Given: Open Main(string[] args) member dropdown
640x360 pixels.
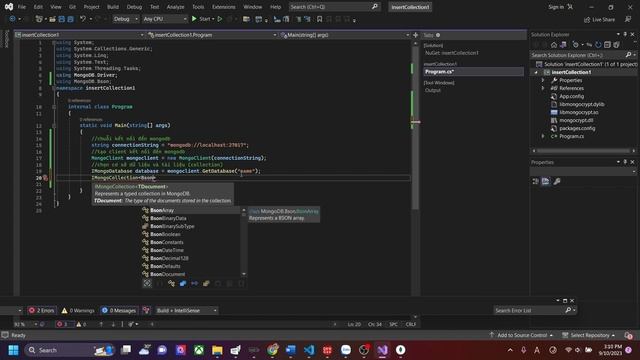Looking at the screenshot, I should [345, 35].
